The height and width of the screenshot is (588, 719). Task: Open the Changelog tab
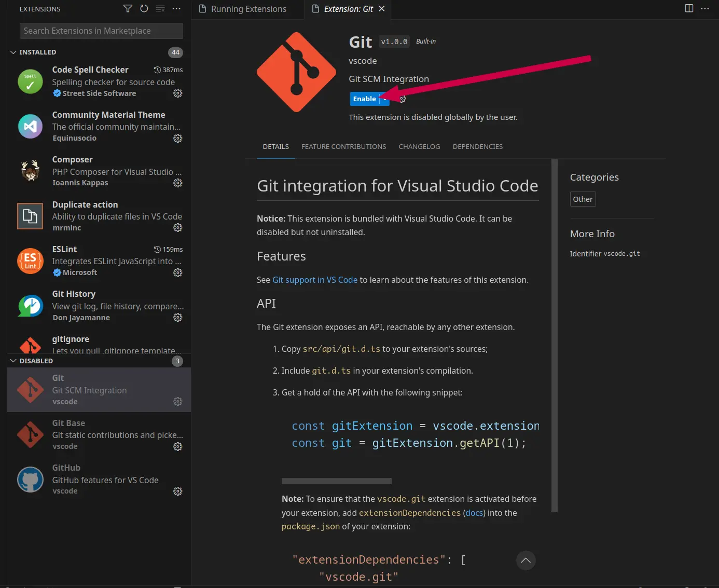coord(419,147)
